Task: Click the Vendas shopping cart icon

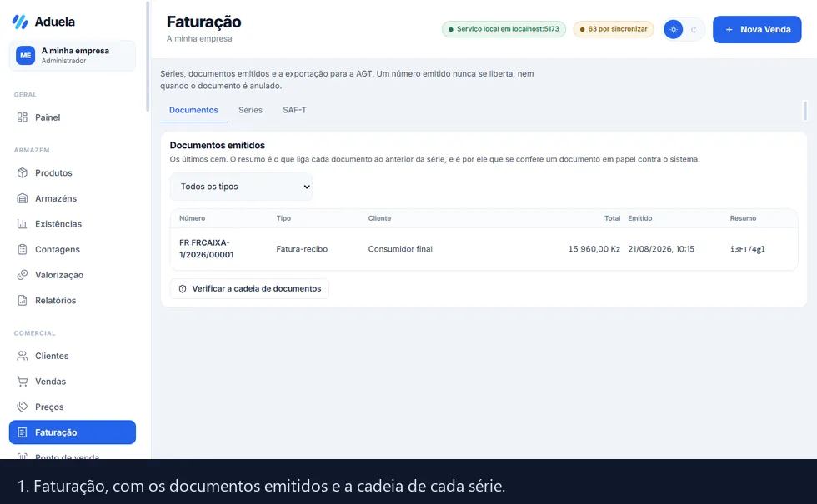Action: [22, 382]
